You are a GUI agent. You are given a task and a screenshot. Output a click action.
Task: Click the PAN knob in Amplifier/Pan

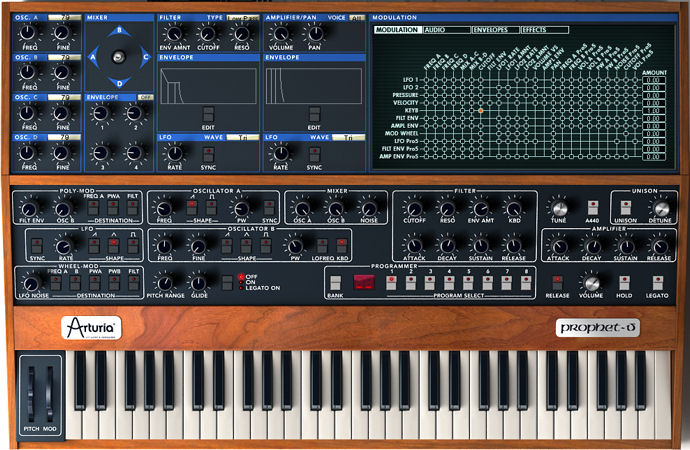(315, 33)
